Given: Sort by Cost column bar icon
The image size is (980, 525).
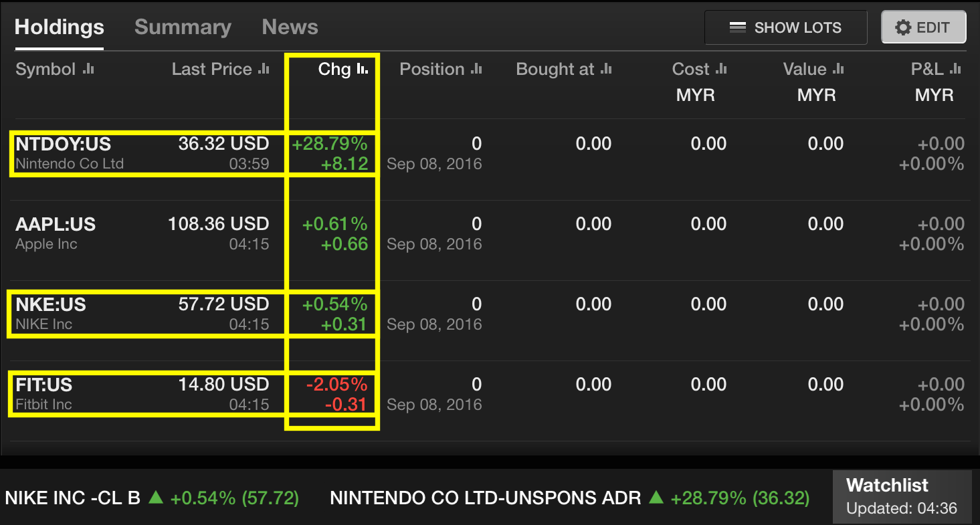Looking at the screenshot, I should click(721, 69).
